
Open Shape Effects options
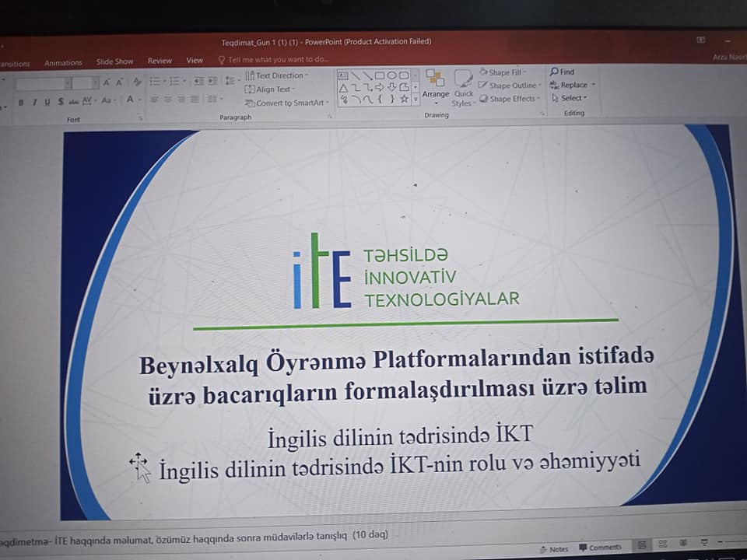coord(510,99)
